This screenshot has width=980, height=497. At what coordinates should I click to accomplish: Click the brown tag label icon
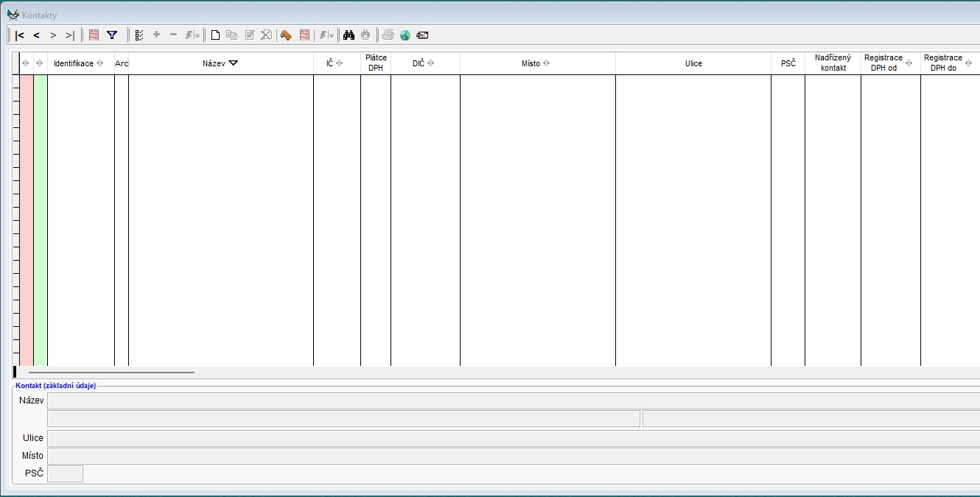click(287, 35)
